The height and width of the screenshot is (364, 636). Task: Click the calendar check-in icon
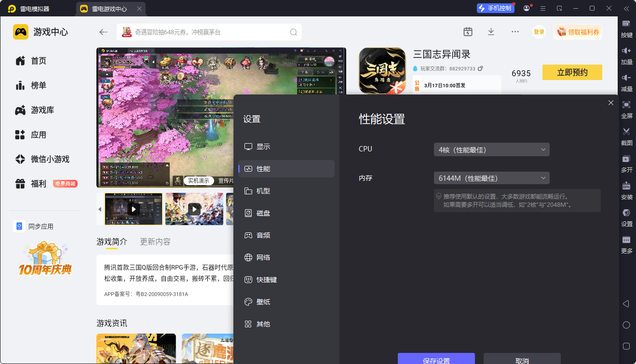point(468,32)
